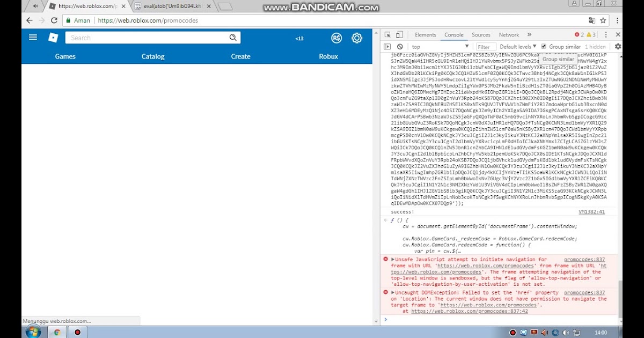
Task: Click the Chrome icon in the taskbar
Action: [x=57, y=332]
